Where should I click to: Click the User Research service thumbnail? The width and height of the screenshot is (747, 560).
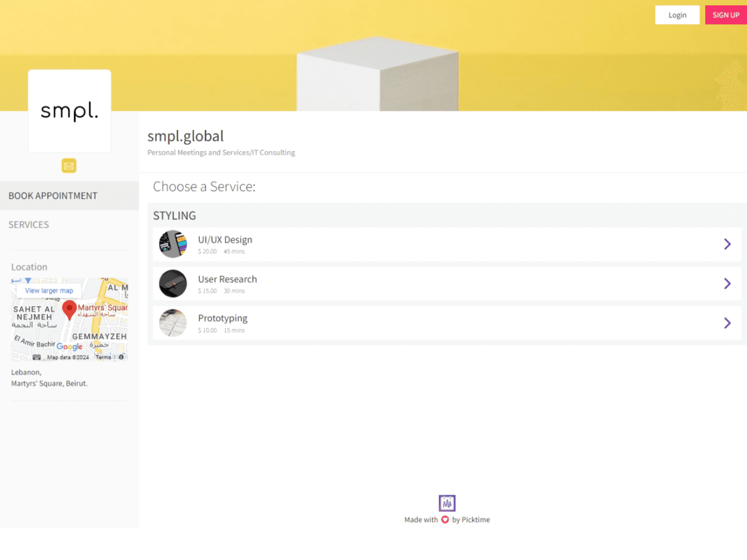point(173,283)
